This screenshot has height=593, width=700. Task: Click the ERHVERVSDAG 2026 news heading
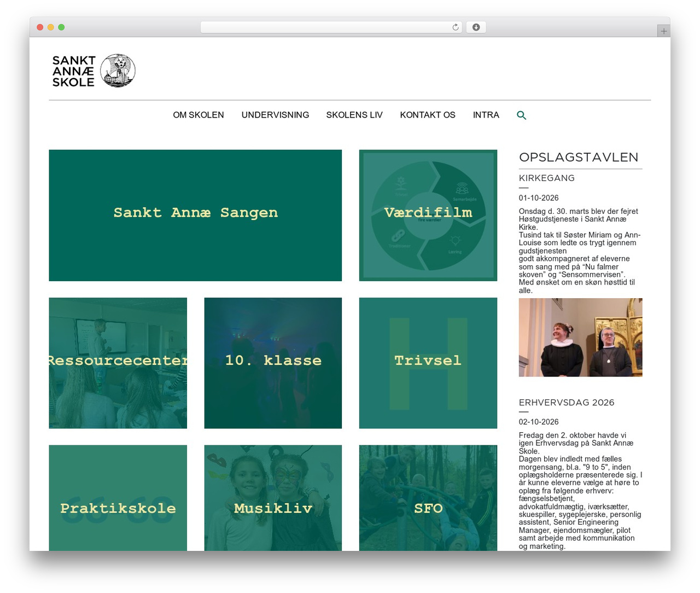click(x=567, y=403)
